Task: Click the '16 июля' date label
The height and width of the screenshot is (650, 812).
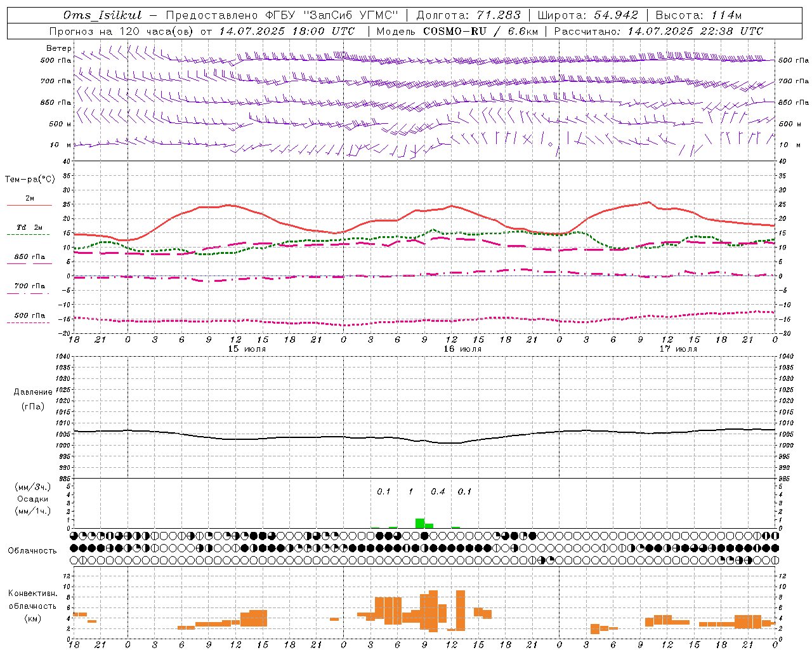Action: [462, 349]
